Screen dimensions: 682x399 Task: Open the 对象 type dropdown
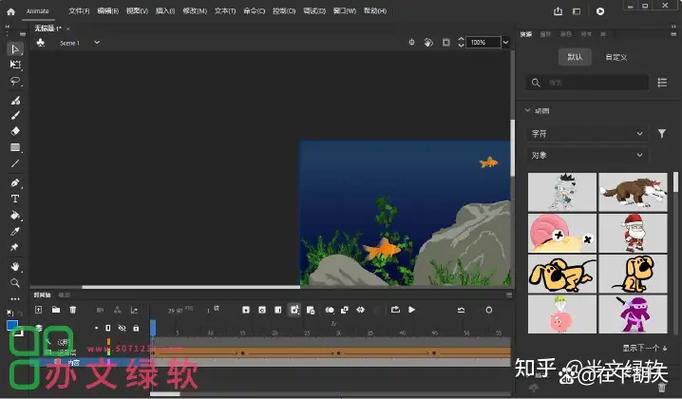pyautogui.click(x=587, y=155)
